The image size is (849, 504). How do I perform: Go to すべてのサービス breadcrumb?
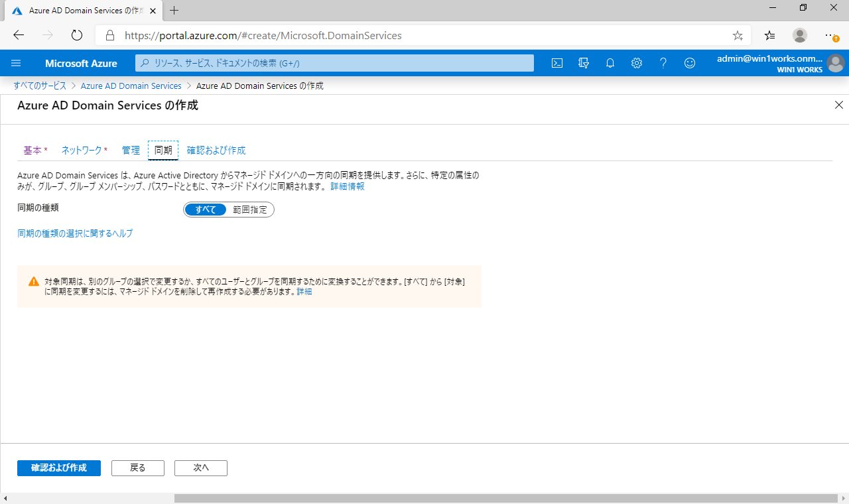[40, 86]
